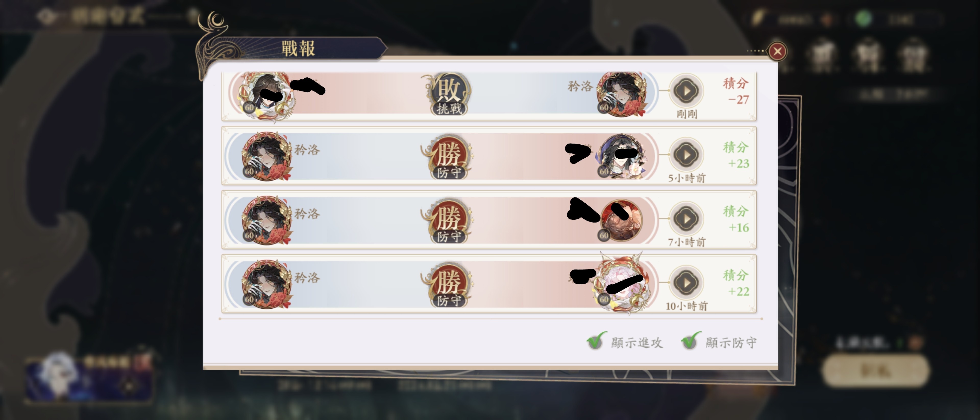Play the replay from 5小時前
Viewport: 980px width, 420px height.
(686, 155)
